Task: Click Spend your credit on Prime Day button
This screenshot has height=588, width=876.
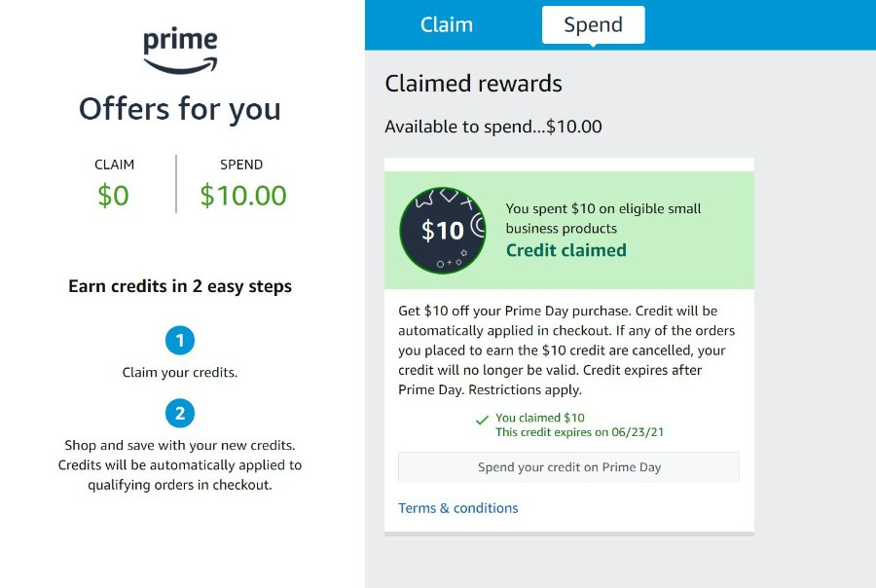Action: coord(568,467)
